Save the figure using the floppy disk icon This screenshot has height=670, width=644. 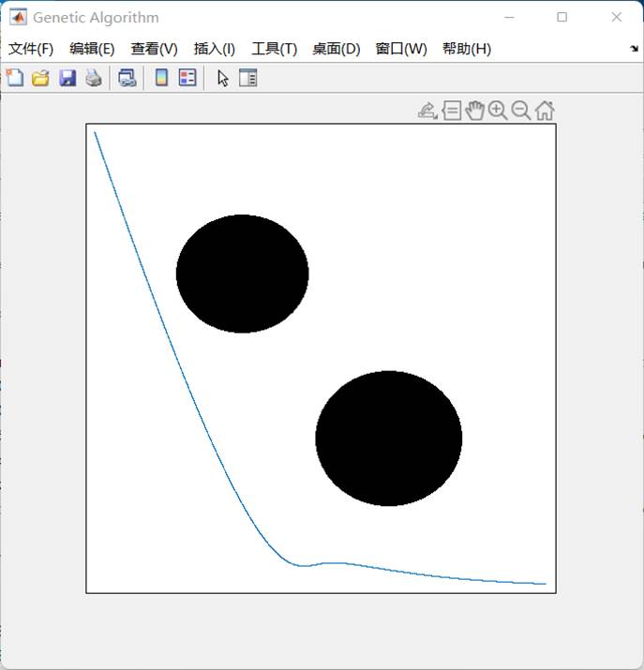pyautogui.click(x=67, y=79)
